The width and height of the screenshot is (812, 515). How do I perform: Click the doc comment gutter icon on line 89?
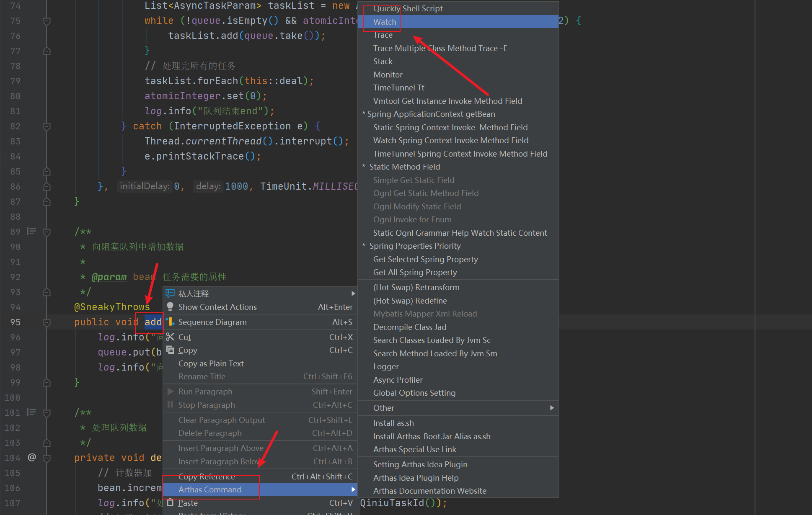tap(31, 231)
